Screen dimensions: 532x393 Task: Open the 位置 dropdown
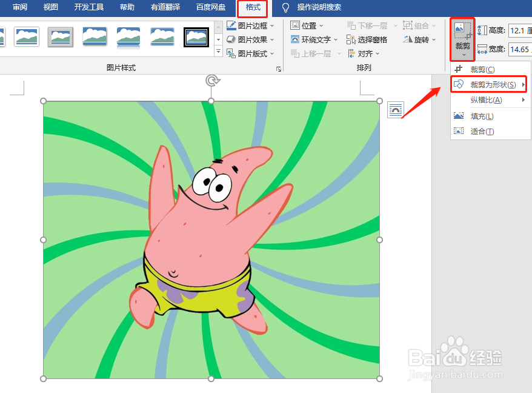(307, 25)
